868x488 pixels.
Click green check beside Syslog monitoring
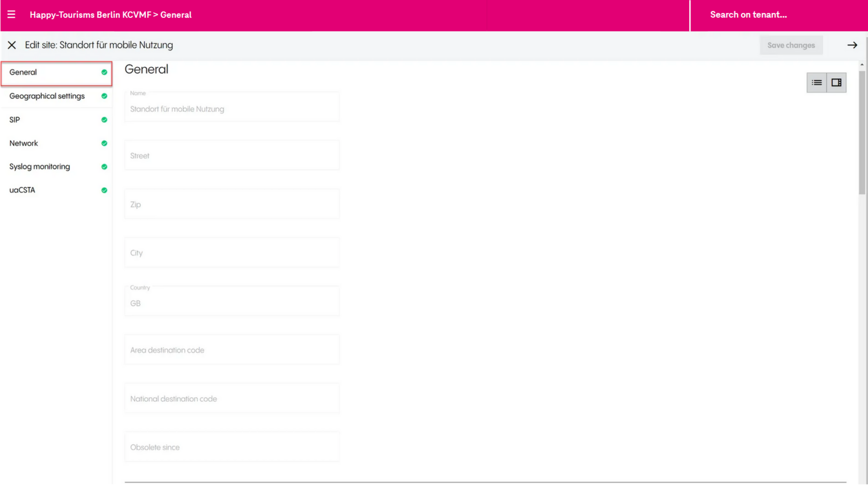tap(104, 167)
